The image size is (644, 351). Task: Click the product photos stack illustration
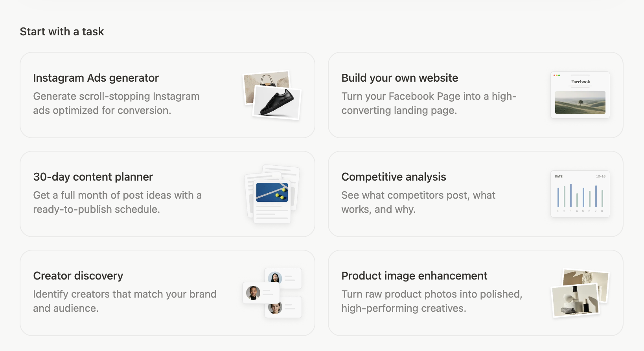point(580,293)
